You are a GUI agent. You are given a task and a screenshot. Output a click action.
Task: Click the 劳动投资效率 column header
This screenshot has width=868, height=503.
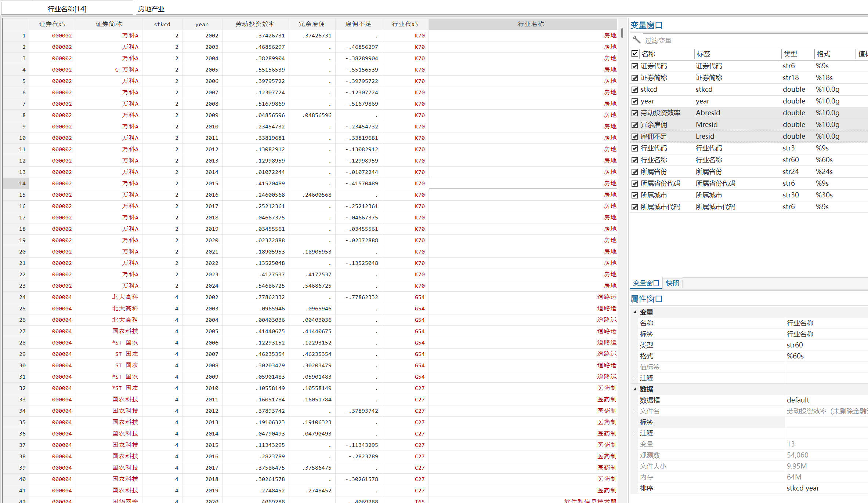click(255, 24)
